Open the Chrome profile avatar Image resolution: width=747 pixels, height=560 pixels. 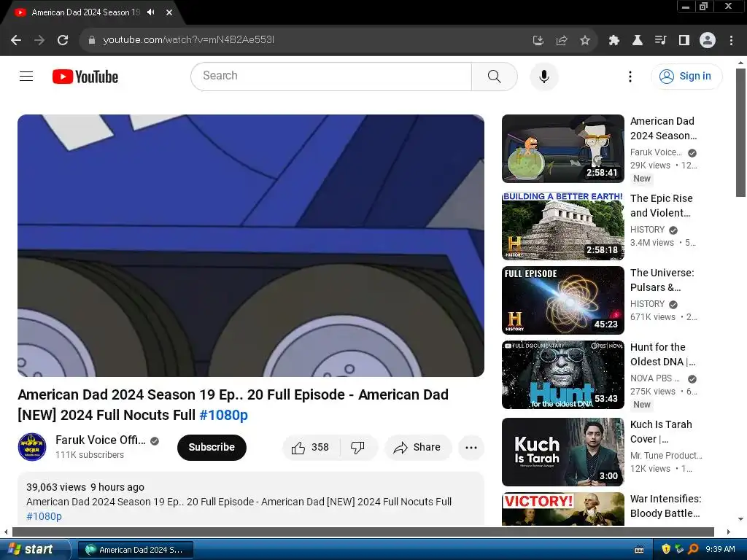(708, 40)
